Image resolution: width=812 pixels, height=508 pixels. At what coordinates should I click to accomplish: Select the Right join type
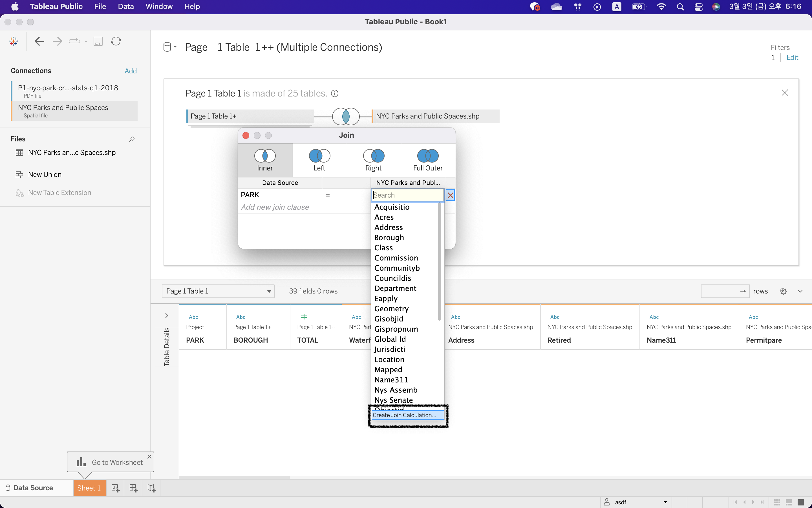[374, 160]
